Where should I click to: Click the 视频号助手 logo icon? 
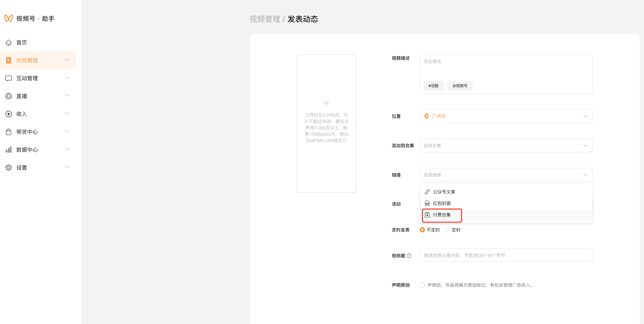9,19
